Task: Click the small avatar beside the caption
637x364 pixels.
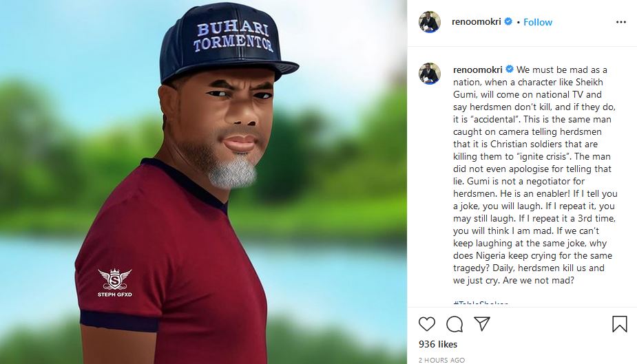Action: coord(429,74)
